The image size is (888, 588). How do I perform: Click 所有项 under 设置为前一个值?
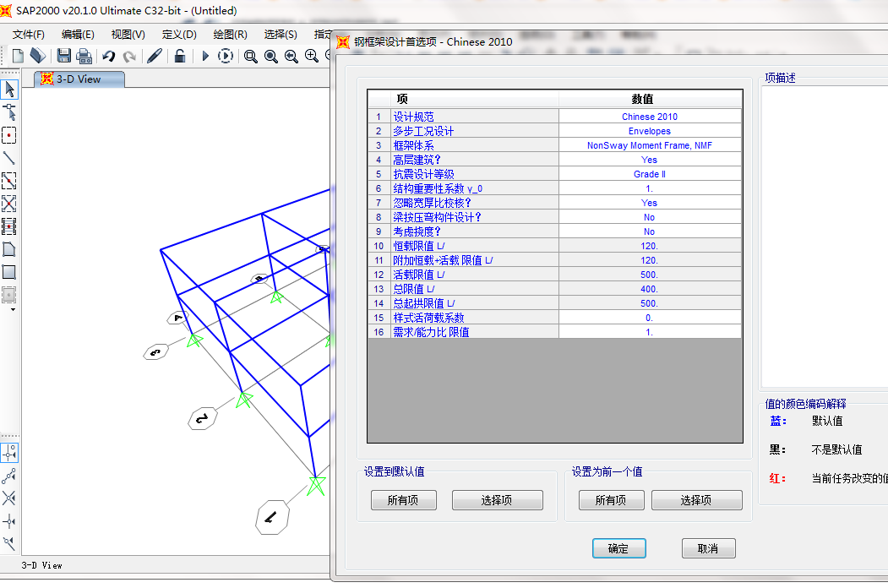point(611,500)
